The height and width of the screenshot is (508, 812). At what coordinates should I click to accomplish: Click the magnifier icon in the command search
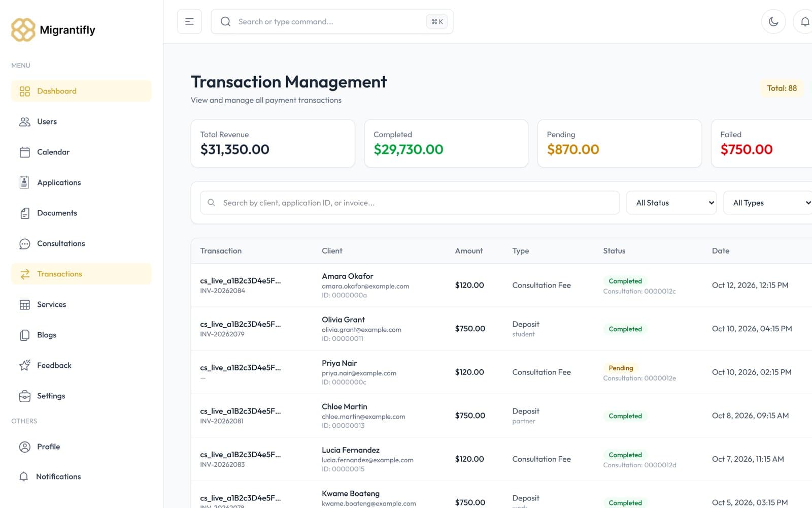pos(225,21)
